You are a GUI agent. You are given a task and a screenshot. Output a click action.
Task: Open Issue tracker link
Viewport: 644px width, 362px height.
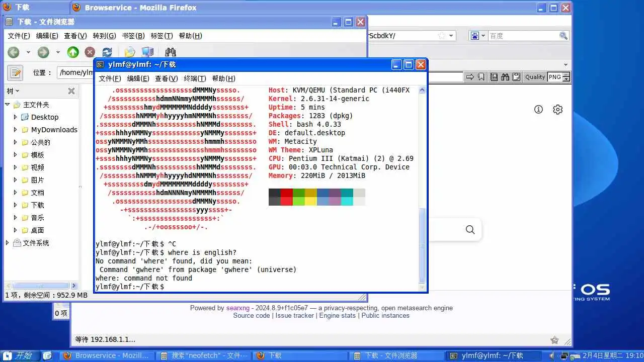(x=295, y=315)
